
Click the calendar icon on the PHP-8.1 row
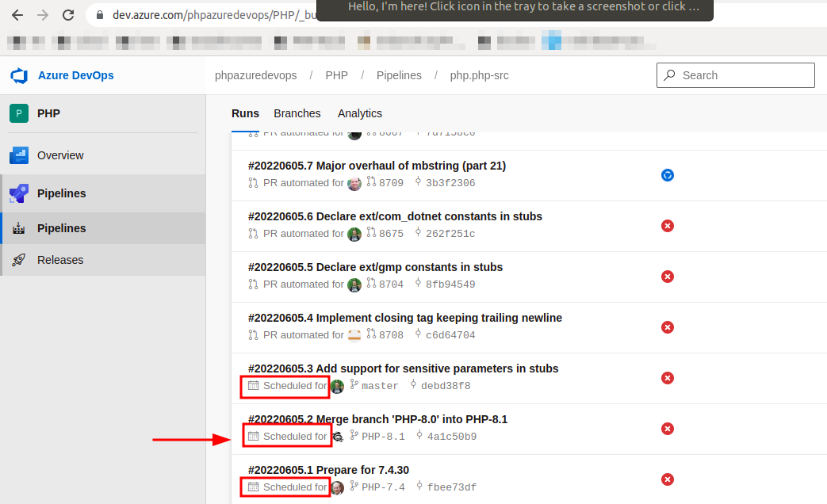point(253,436)
